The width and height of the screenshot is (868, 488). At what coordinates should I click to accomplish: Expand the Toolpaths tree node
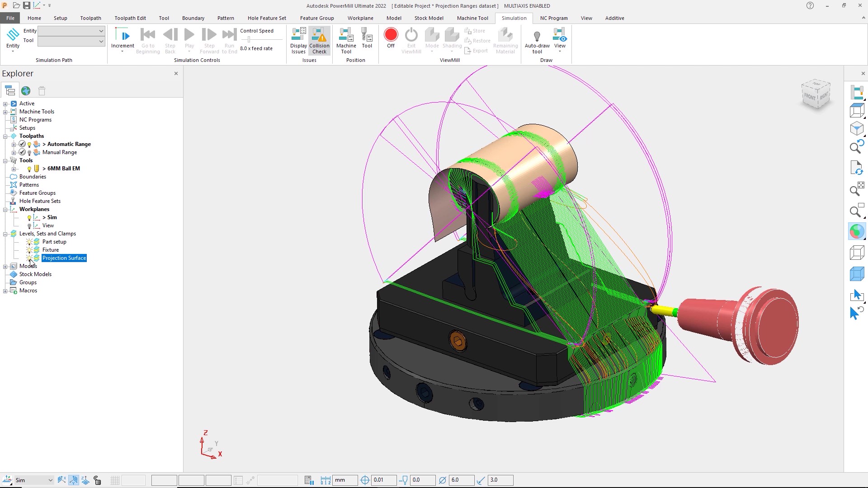5,136
